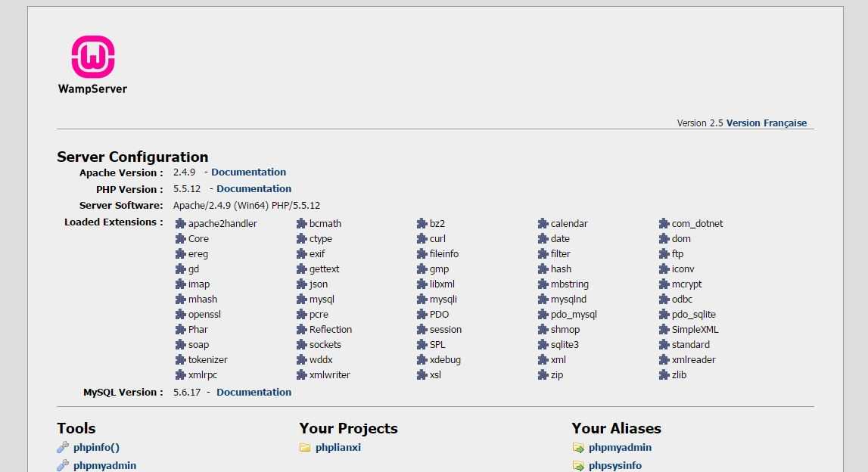Viewport: 868px width, 472px height.
Task: Click the 'Your Projects' heading
Action: (x=348, y=428)
